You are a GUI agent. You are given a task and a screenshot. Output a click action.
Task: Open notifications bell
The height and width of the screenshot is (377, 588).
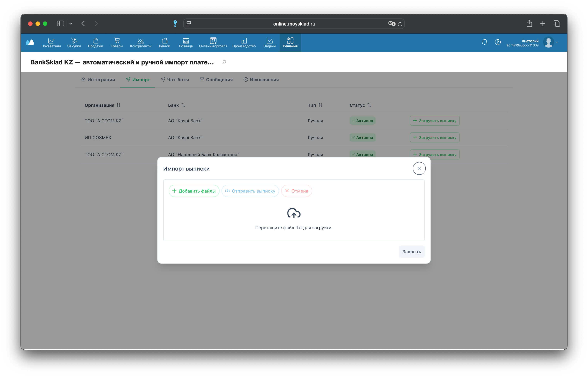click(484, 42)
